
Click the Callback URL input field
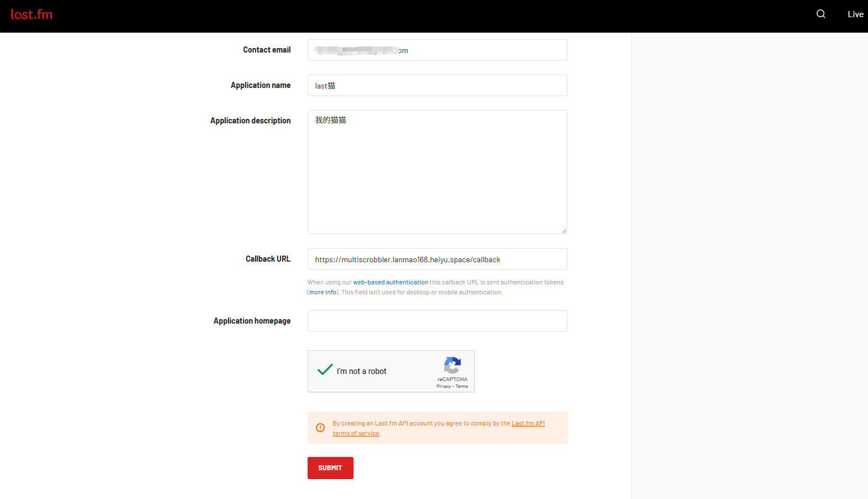click(438, 259)
